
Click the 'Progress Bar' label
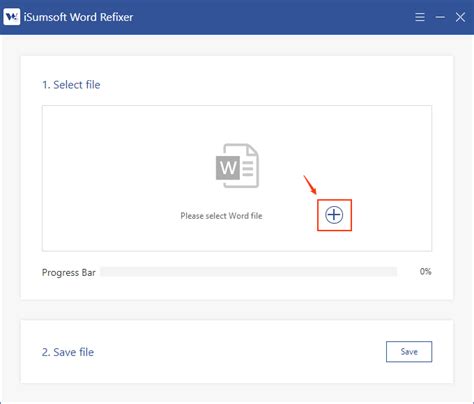69,273
